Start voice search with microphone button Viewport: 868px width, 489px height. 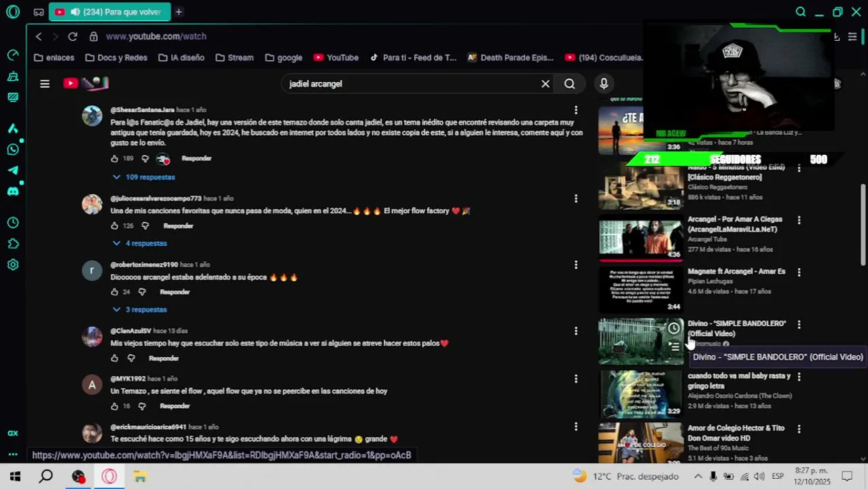coord(604,84)
